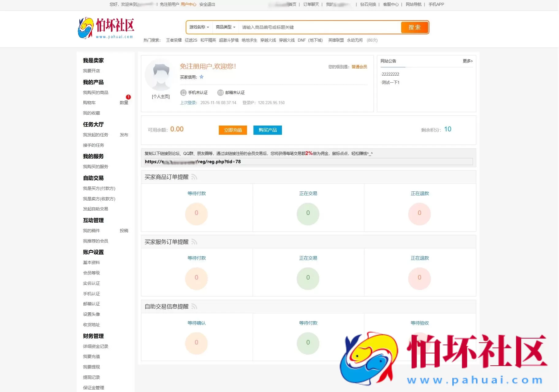Click the 购买产品 purchase button
Image resolution: width=559 pixels, height=392 pixels.
[267, 130]
